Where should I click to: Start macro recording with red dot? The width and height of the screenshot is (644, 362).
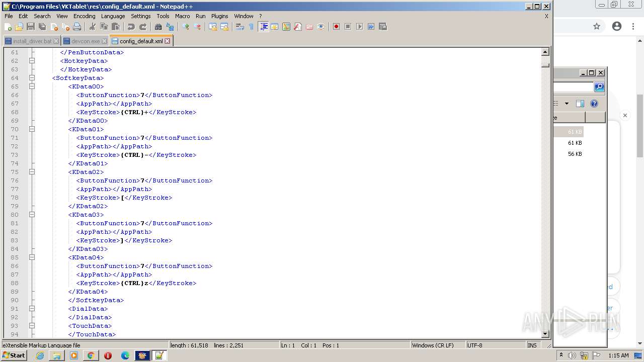pyautogui.click(x=336, y=27)
